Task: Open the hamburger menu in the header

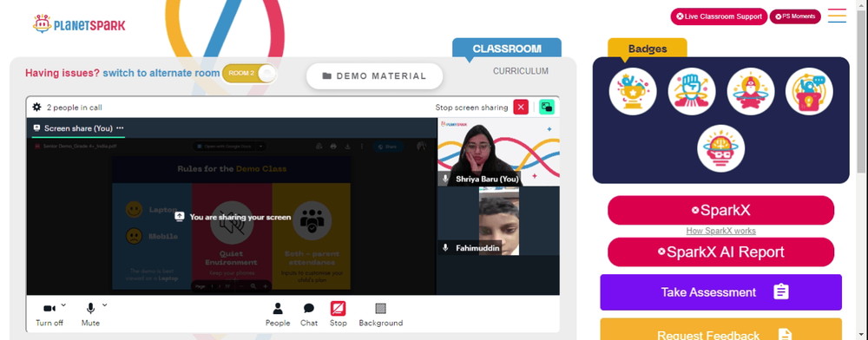Action: pos(837,16)
